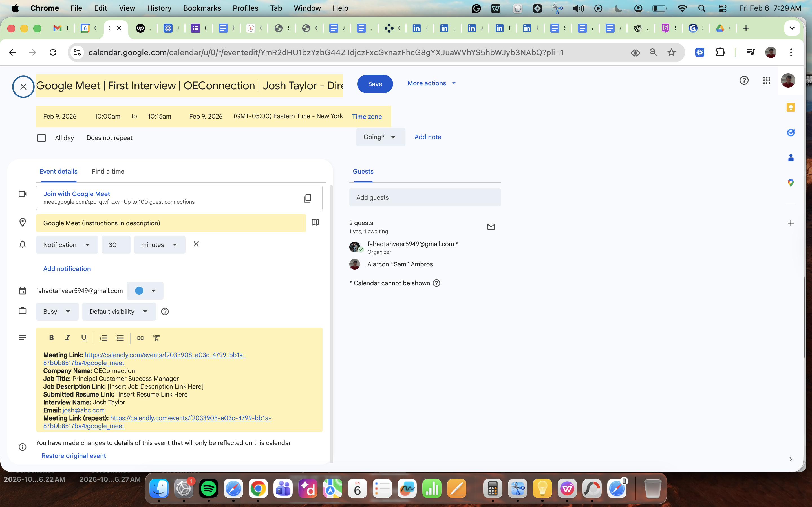Switch to the Find a time tab
Viewport: 812px width, 507px height.
tap(108, 171)
